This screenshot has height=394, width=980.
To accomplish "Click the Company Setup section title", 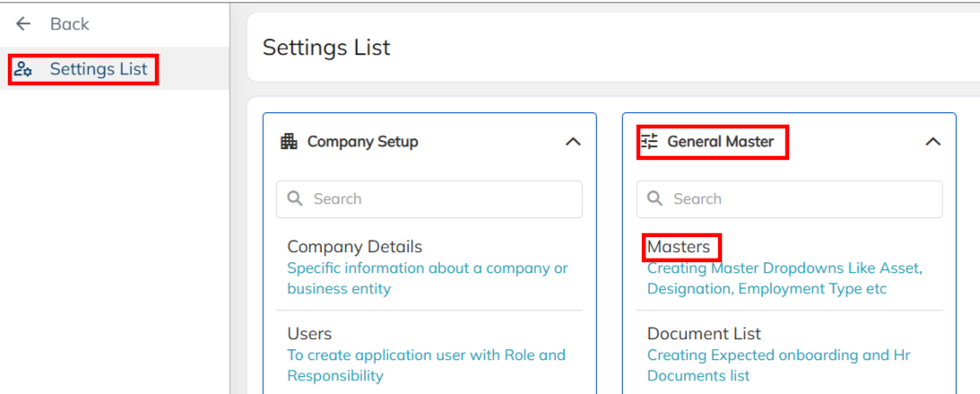I will [362, 142].
